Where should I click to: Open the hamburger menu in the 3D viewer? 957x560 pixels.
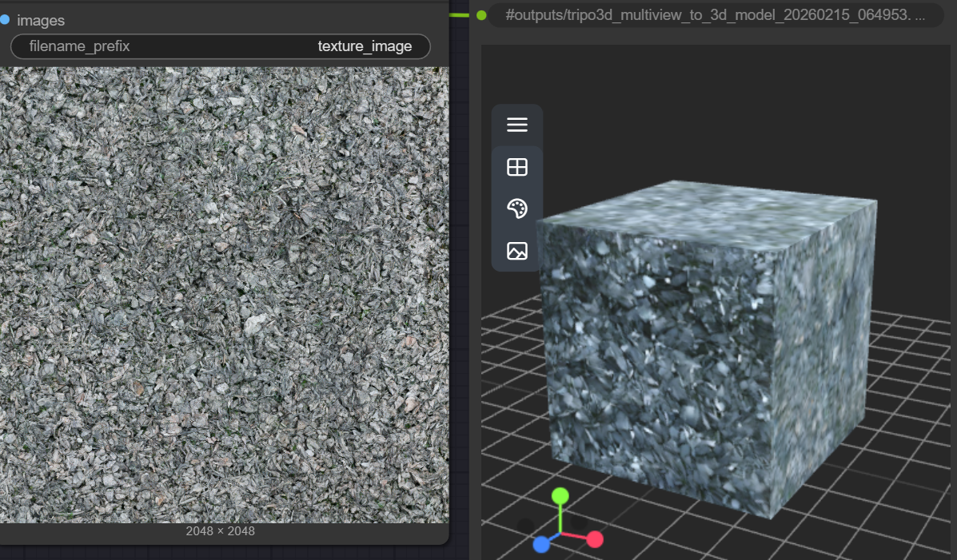tap(517, 125)
